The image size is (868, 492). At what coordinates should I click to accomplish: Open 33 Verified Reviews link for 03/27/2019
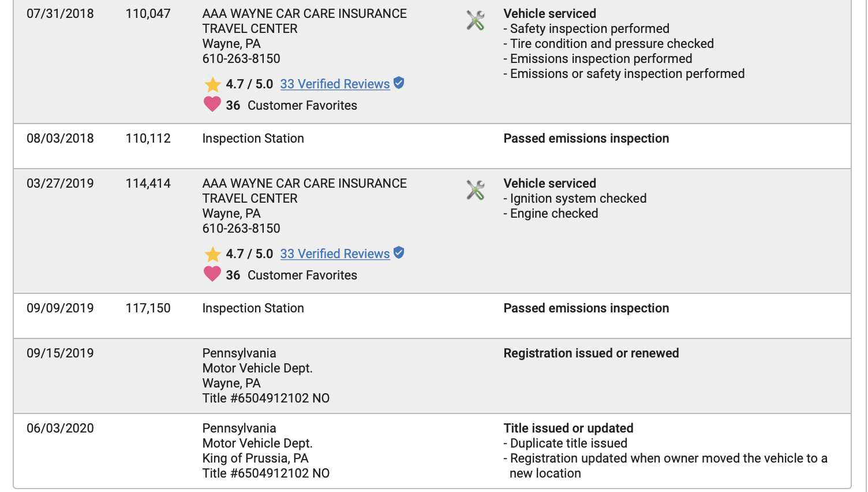pyautogui.click(x=335, y=254)
